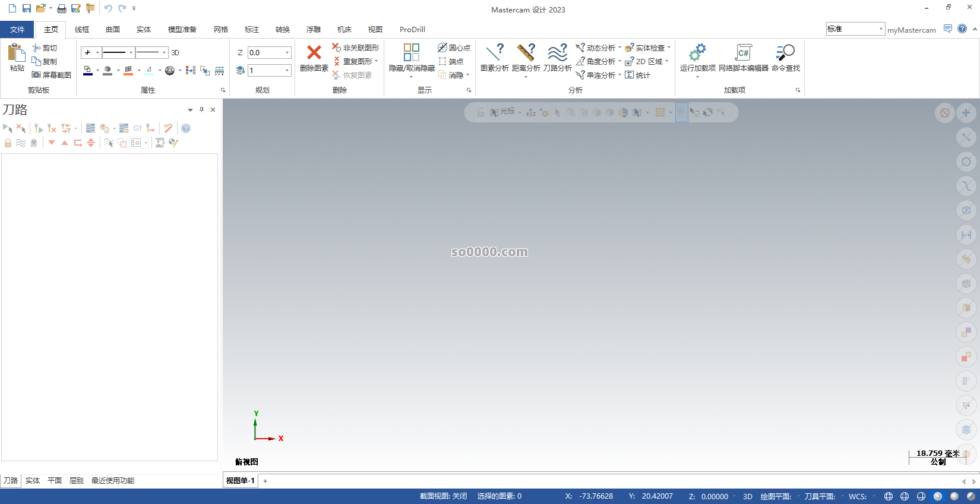The image size is (980, 504).
Task: Open the Z depth value dropdown
Action: pyautogui.click(x=287, y=53)
